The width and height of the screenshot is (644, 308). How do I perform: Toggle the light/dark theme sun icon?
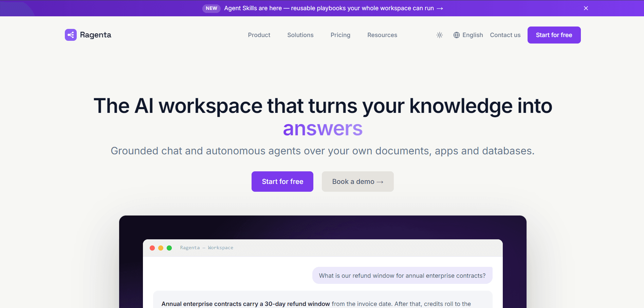click(x=440, y=35)
